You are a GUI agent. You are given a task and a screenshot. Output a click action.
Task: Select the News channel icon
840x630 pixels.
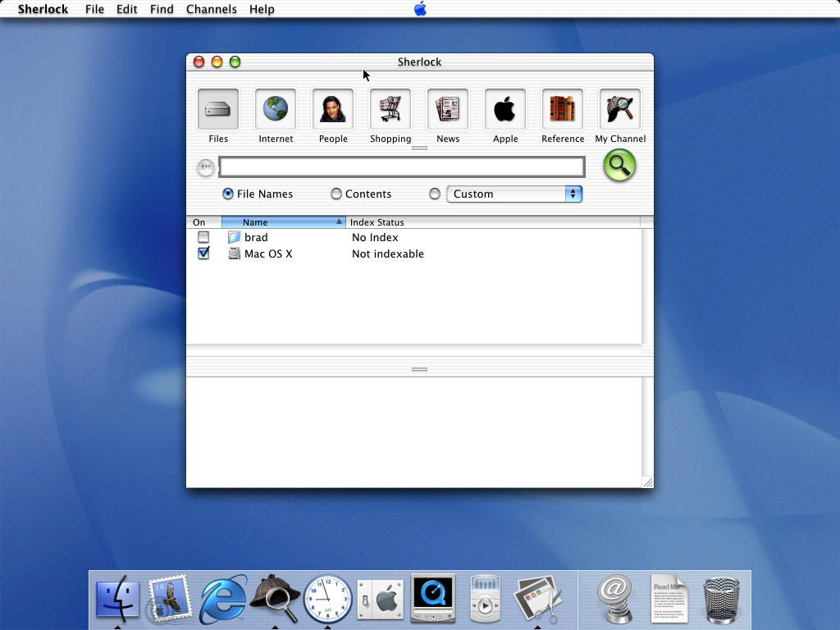click(448, 110)
